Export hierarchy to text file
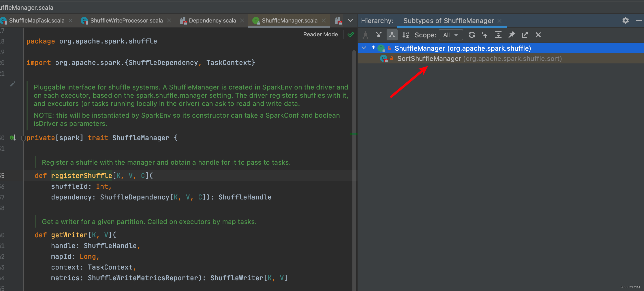644x291 pixels. pyautogui.click(x=525, y=35)
